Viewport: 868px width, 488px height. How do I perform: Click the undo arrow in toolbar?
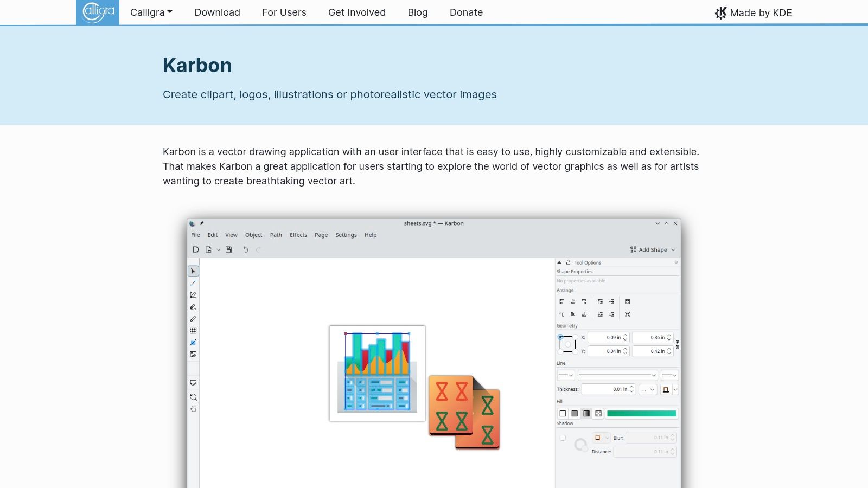[x=246, y=250]
